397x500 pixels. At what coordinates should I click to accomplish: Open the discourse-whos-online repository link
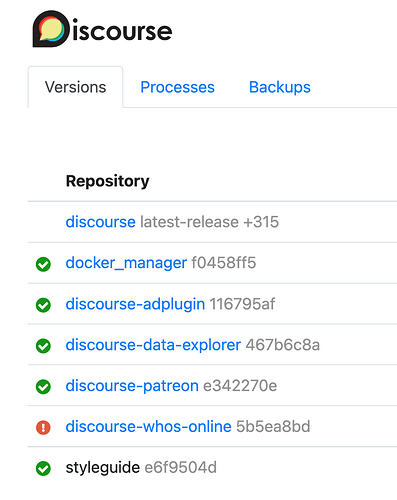point(148,427)
